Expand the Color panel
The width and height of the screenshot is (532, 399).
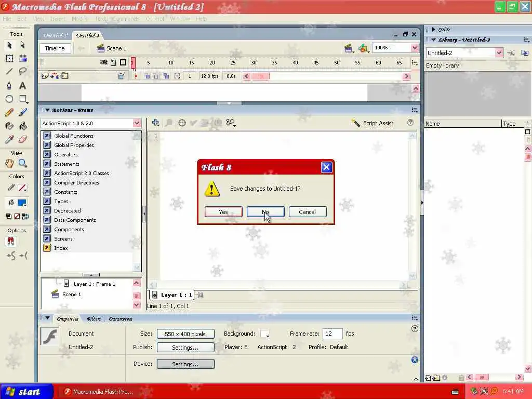tap(434, 30)
